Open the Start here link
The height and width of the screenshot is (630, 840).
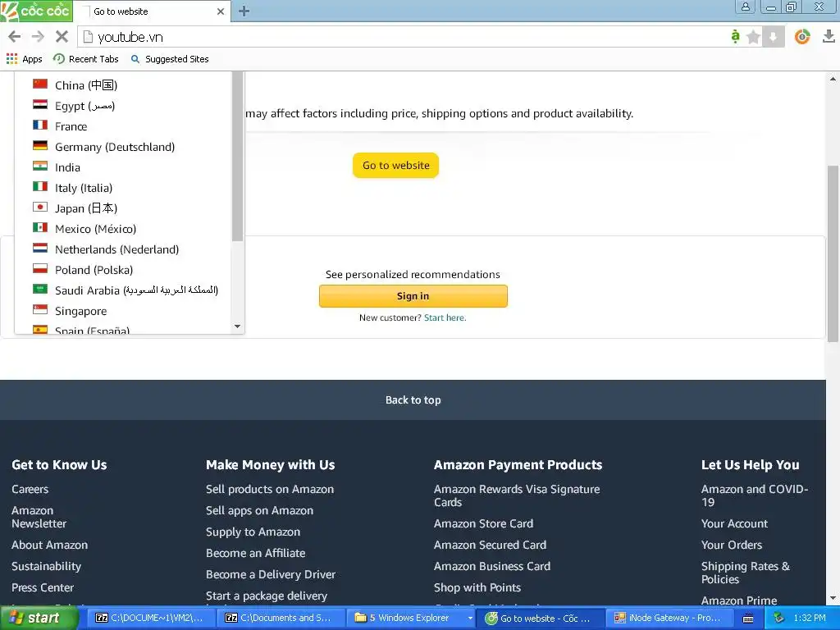445,317
